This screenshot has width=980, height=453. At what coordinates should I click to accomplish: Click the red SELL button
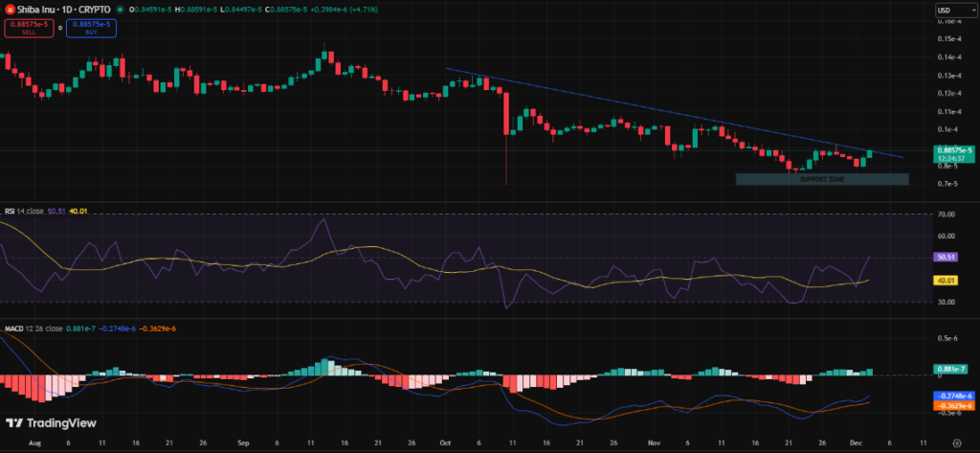point(30,28)
